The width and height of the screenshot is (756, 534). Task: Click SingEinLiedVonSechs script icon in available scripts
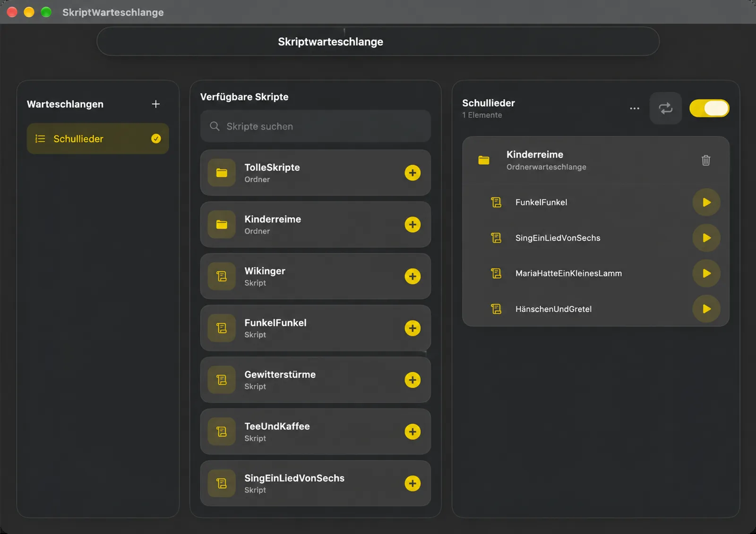(222, 483)
